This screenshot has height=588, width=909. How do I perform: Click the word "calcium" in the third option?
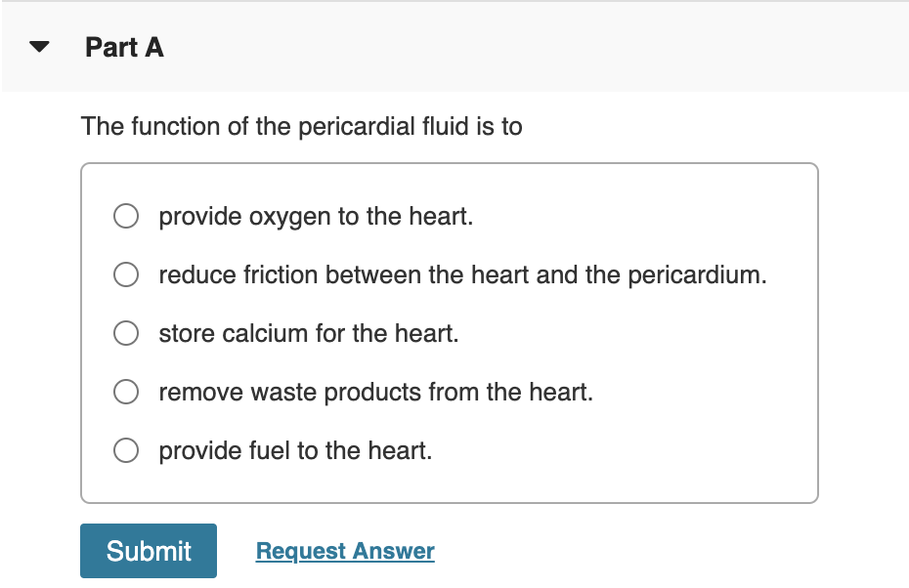[266, 334]
